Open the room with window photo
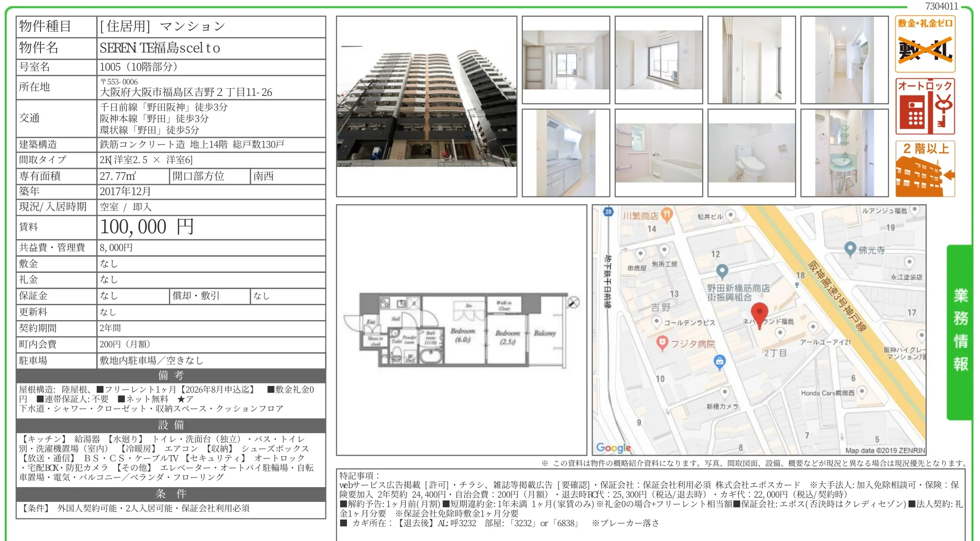Screen dimensions: 980x541 (659, 60)
